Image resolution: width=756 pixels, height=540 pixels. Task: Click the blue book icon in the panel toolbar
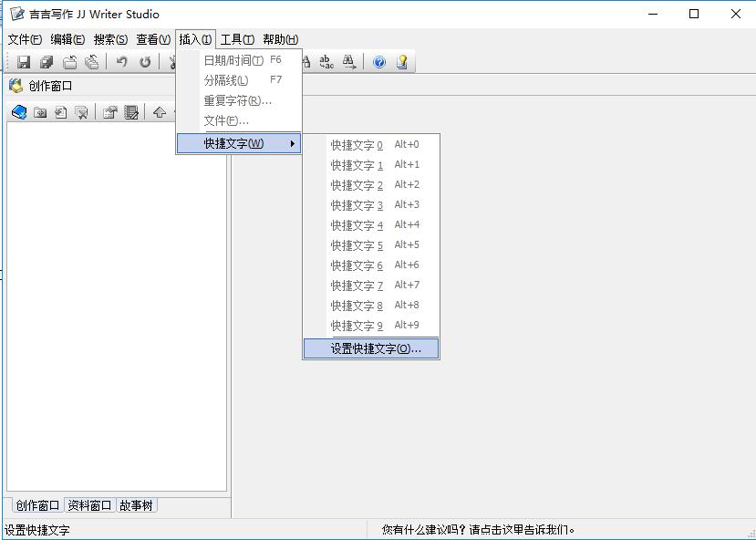pyautogui.click(x=19, y=111)
